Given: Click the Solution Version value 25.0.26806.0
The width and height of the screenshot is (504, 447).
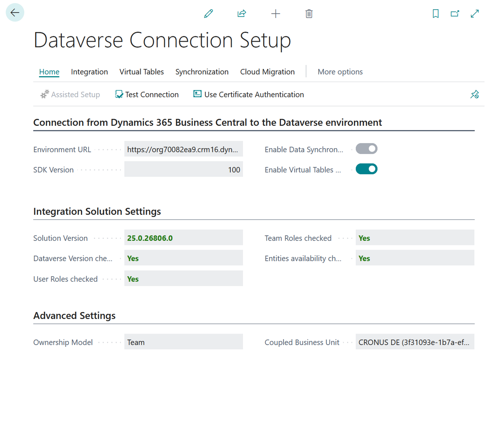Looking at the screenshot, I should 150,238.
